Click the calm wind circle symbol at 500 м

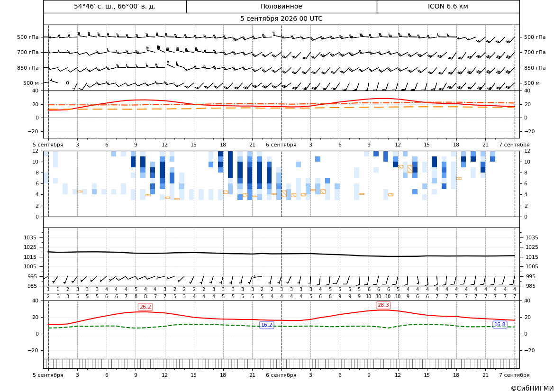[x=67, y=82]
